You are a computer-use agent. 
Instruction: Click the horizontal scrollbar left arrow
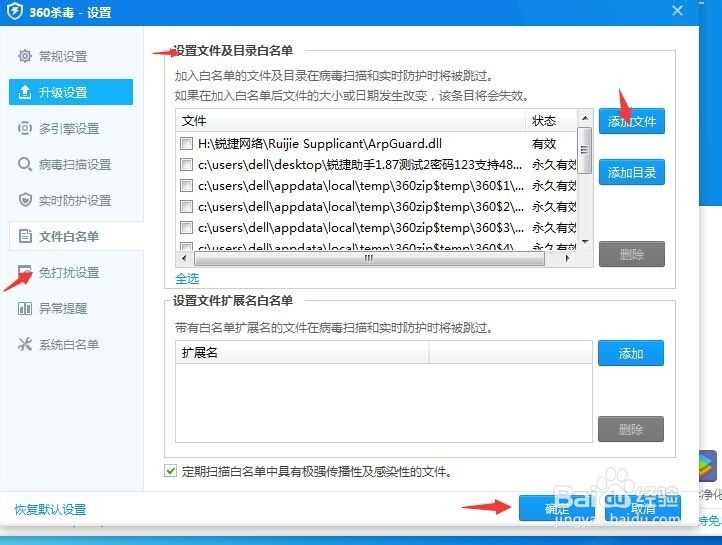tap(185, 258)
